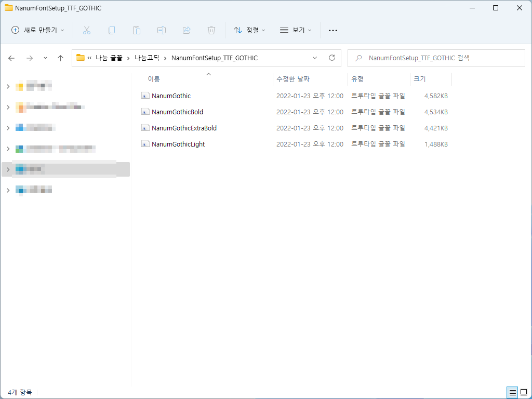Sort by the 수정한 날짜 column header
This screenshot has width=532, height=399.
pos(293,79)
